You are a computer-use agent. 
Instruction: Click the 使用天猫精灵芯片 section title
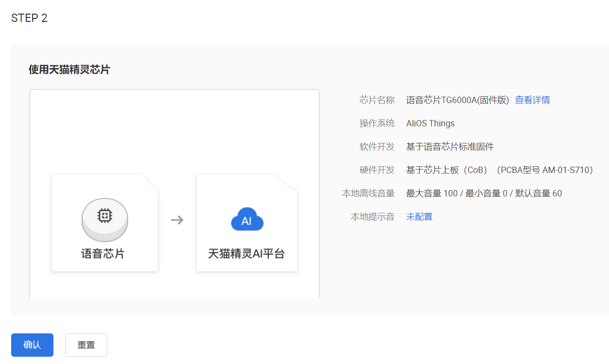click(69, 69)
